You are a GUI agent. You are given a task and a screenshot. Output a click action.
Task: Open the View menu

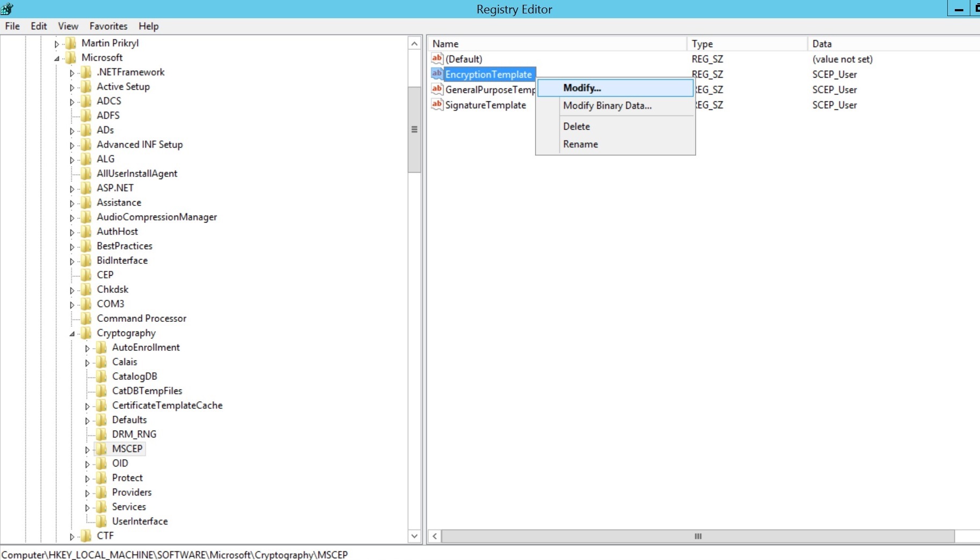click(x=68, y=26)
